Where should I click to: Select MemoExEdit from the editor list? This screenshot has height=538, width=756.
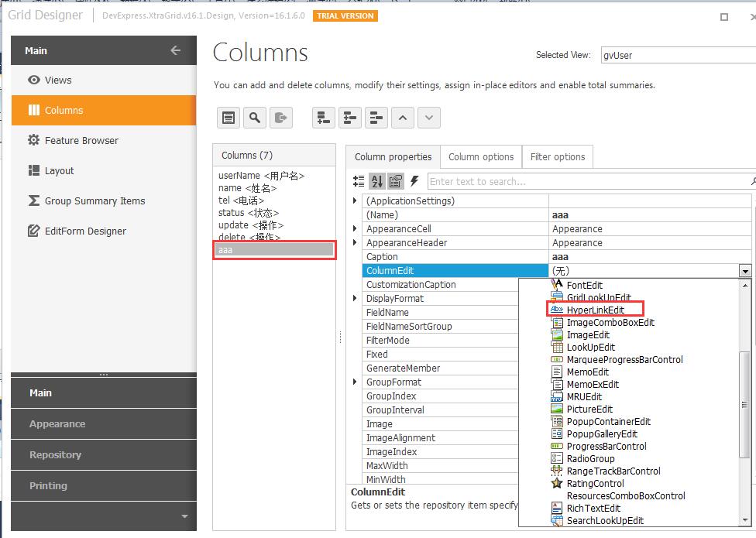(593, 385)
